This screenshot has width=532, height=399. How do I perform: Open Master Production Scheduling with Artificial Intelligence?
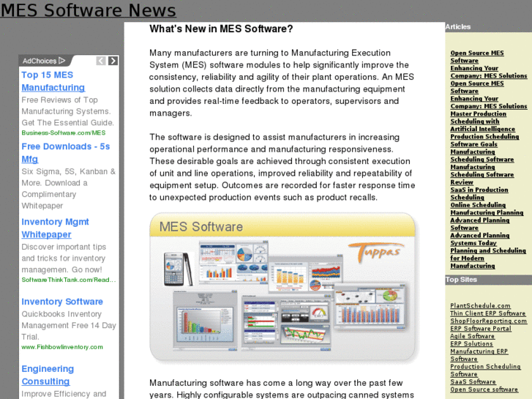tap(482, 122)
